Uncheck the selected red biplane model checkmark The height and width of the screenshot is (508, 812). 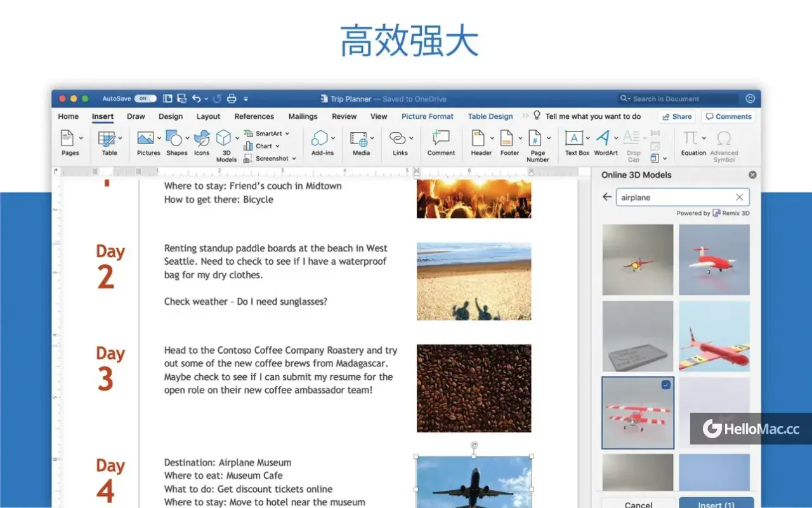pyautogui.click(x=665, y=385)
